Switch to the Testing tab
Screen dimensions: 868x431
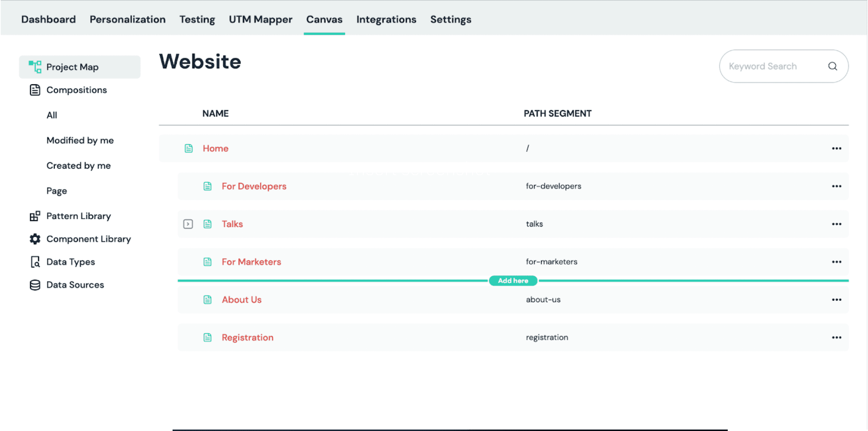(x=197, y=19)
